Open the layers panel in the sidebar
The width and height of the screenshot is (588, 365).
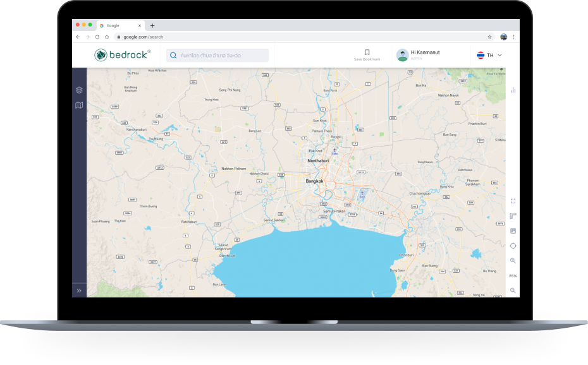[x=79, y=90]
